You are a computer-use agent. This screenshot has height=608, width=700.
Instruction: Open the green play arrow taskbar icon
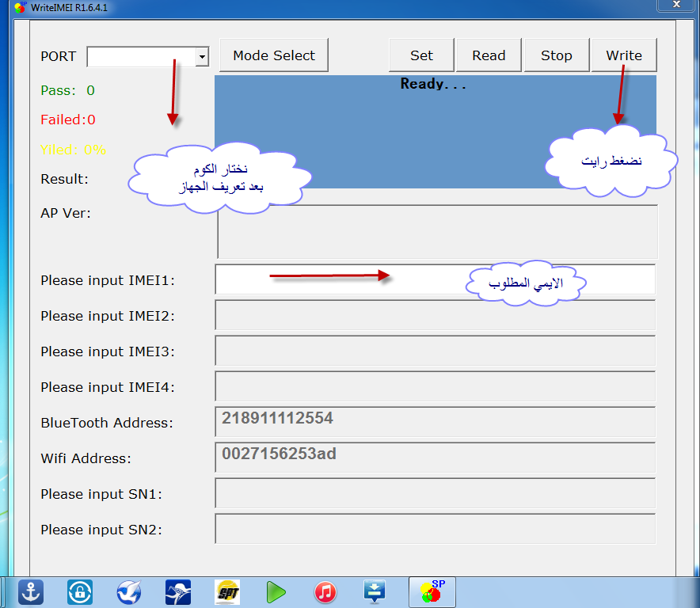pyautogui.click(x=276, y=592)
